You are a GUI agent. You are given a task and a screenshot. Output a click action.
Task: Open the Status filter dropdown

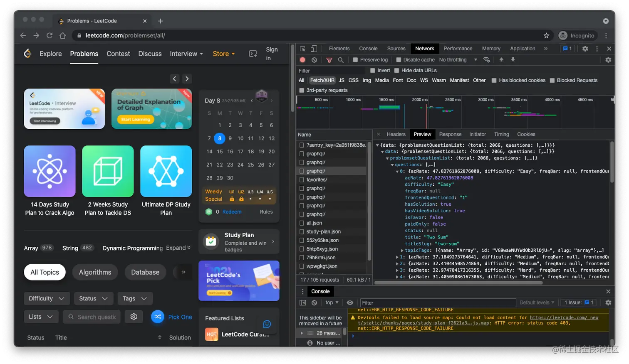tap(94, 298)
